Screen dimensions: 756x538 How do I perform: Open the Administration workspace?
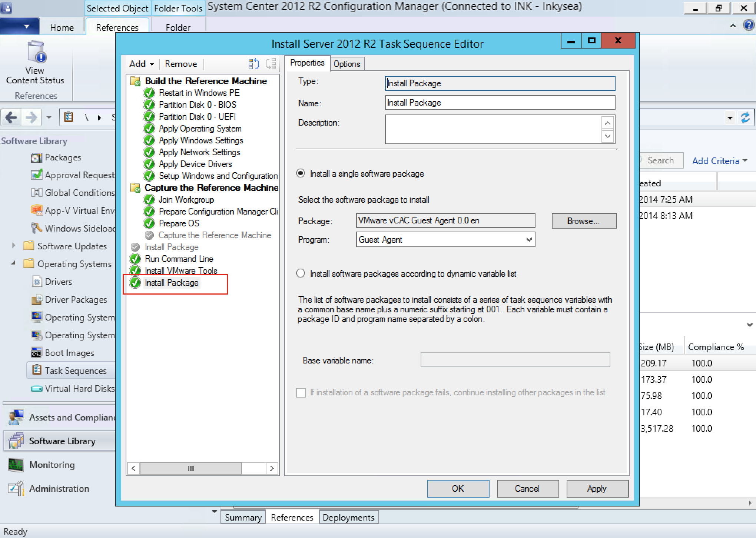[59, 488]
